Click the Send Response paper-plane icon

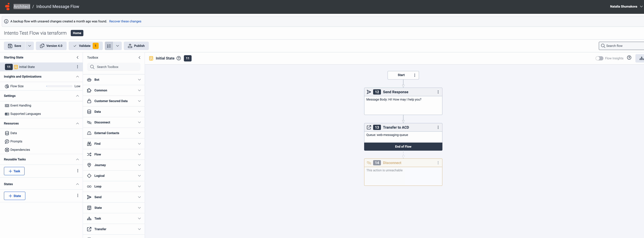point(369,92)
